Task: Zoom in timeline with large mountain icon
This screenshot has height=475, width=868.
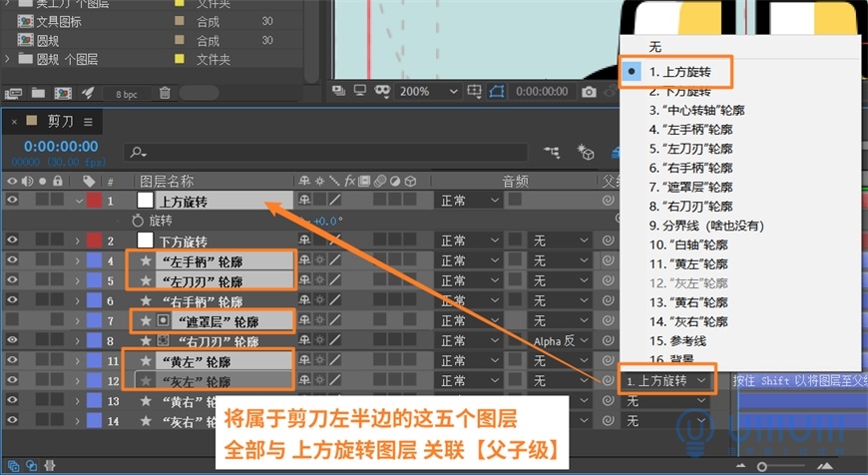Action: click(x=825, y=466)
